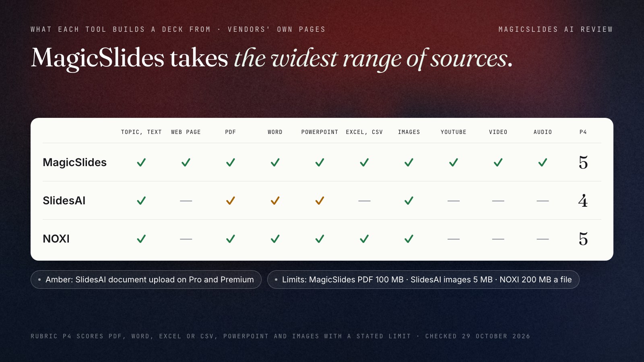
Task: Click the WHAT EACH TOOL BUILDS eyebrow text
Action: pos(178,29)
